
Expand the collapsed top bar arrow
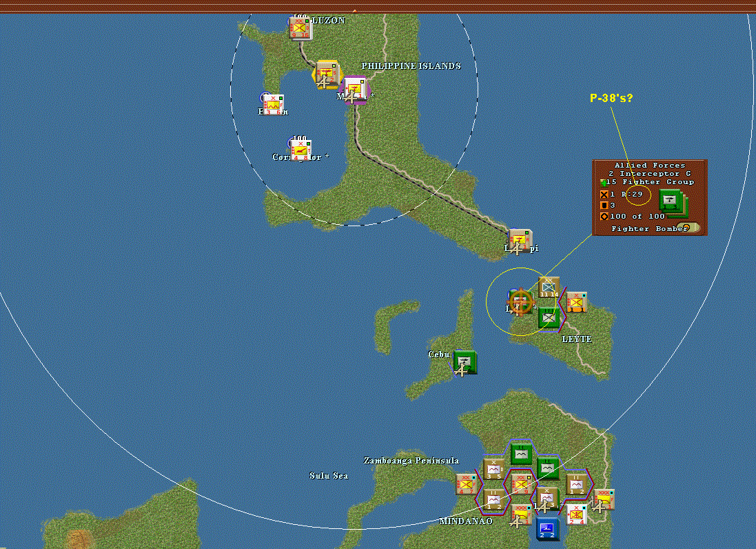[x=355, y=10]
